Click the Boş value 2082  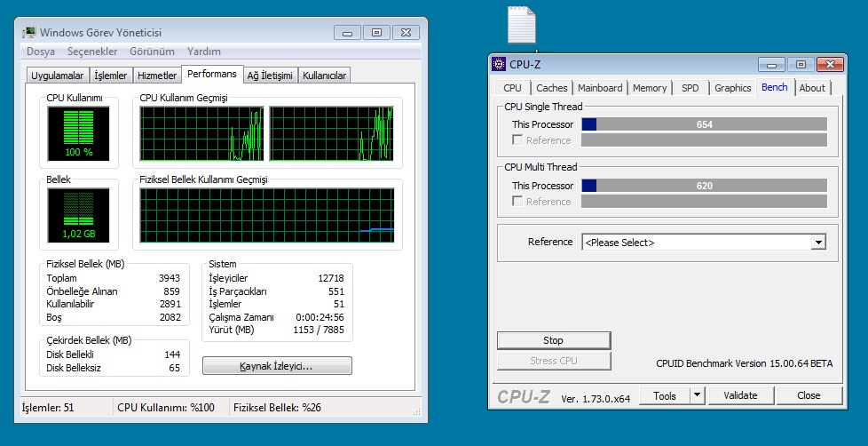170,317
